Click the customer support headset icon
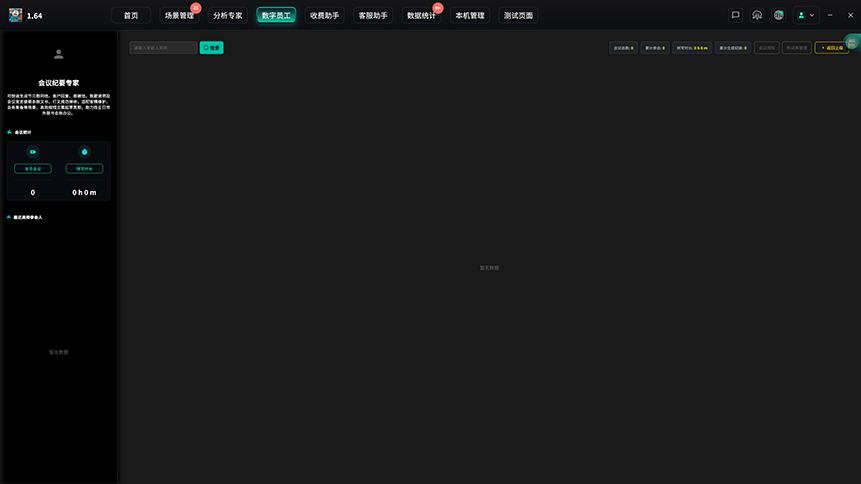The width and height of the screenshot is (861, 484). (757, 15)
